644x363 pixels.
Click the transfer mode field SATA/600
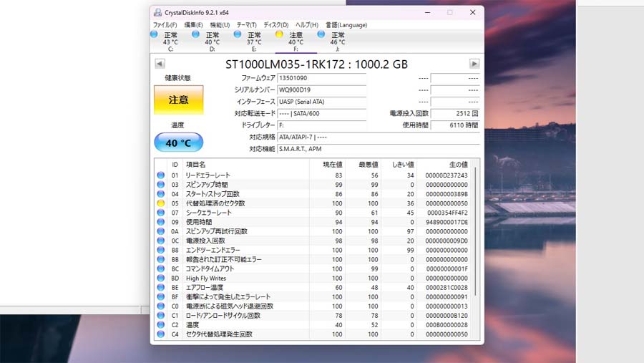coord(321,113)
